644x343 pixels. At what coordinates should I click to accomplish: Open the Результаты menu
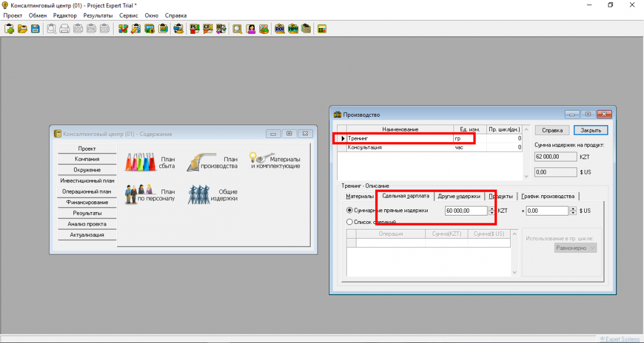(98, 15)
